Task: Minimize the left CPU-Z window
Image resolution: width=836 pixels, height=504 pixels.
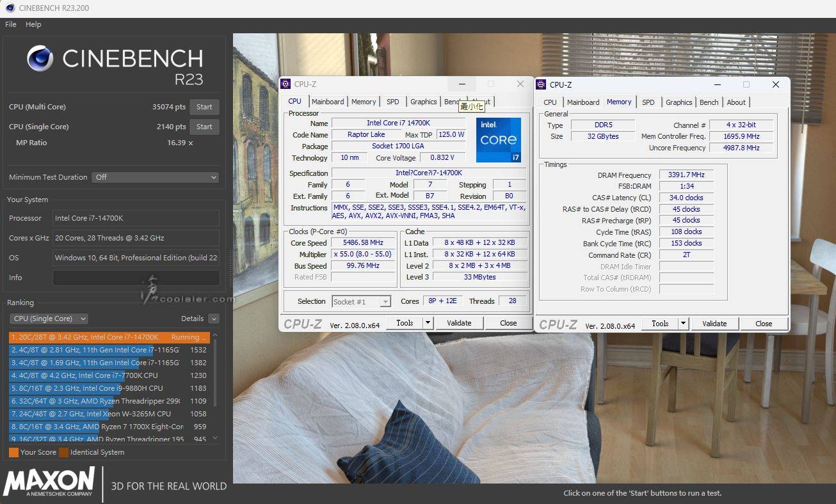Action: (462, 84)
